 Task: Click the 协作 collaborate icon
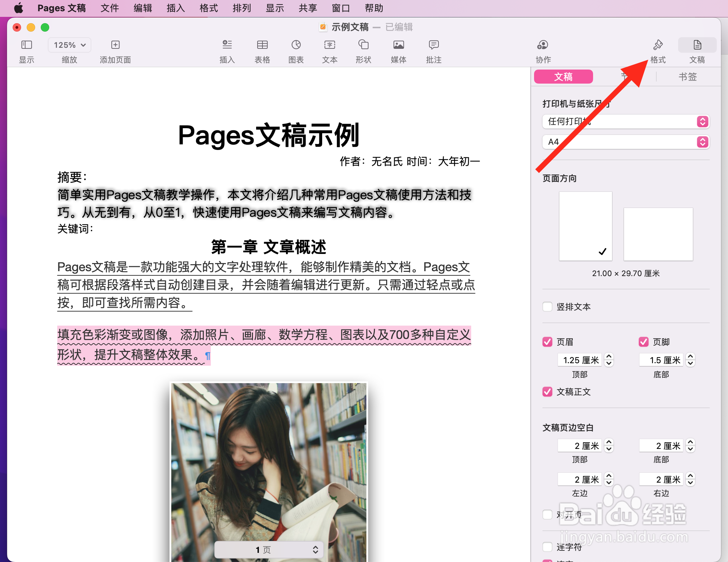(543, 45)
